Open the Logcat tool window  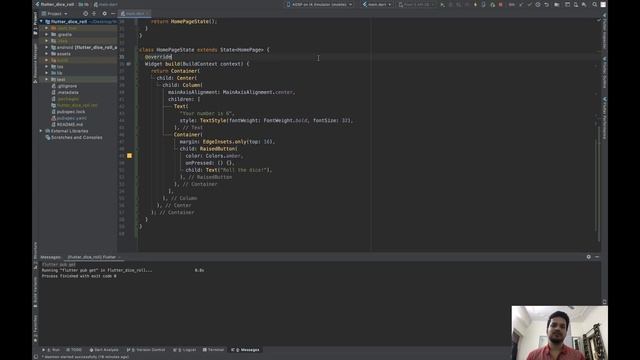(x=185, y=350)
